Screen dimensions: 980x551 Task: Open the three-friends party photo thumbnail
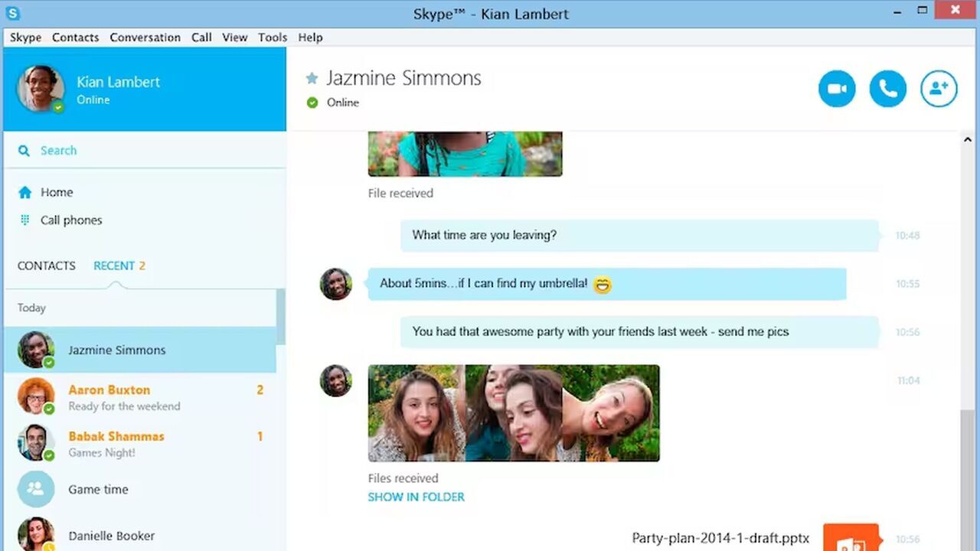point(514,413)
